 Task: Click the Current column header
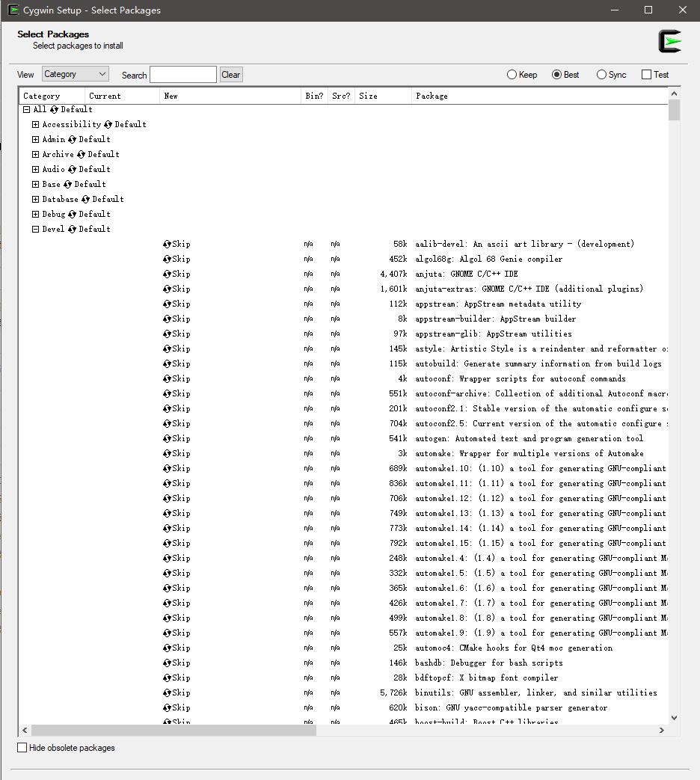(122, 96)
